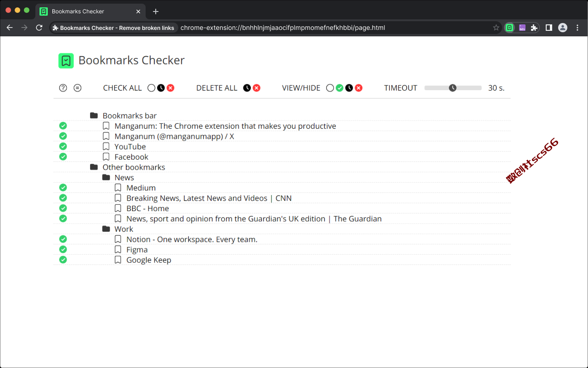Bookmark this page with the star icon
The width and height of the screenshot is (588, 368).
496,28
